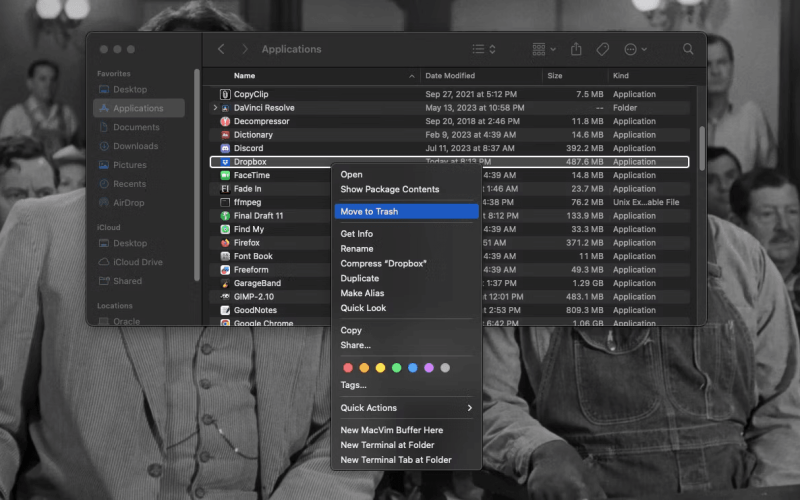This screenshot has width=800, height=500.
Task: Click the Final Draft 11 icon
Action: coord(225,216)
